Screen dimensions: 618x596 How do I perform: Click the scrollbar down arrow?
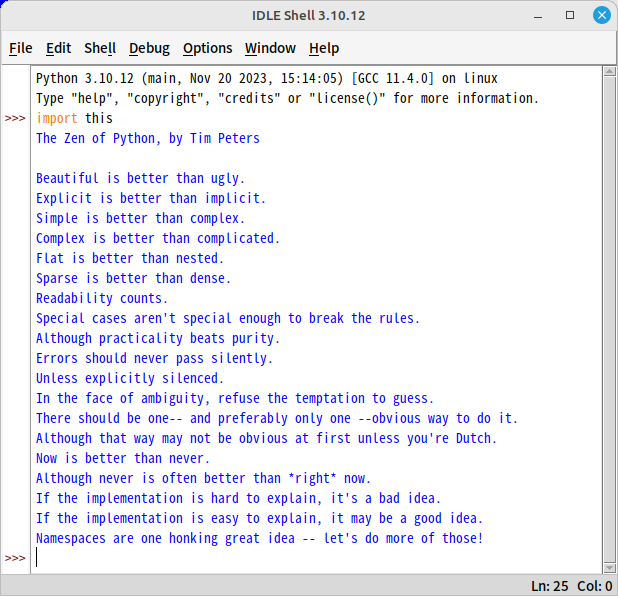609,568
